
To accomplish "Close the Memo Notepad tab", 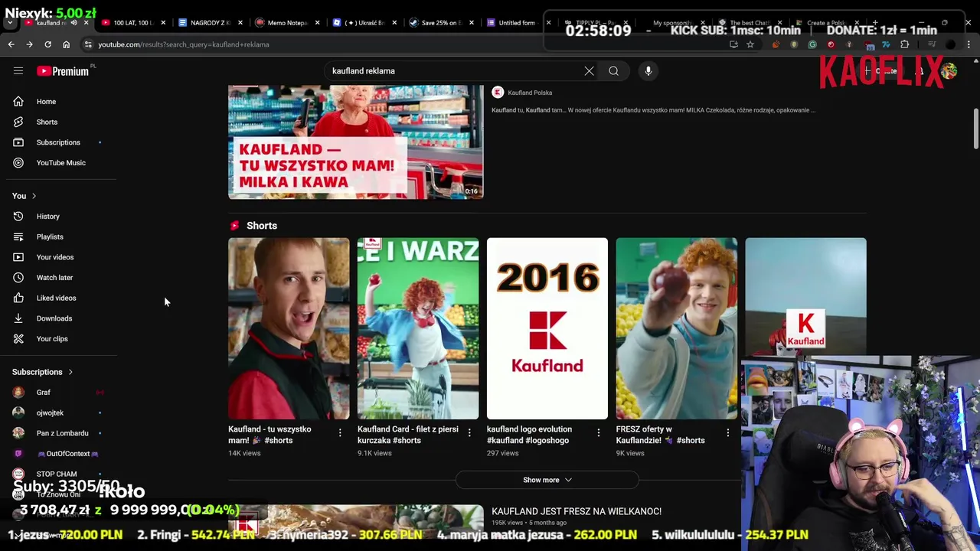I will pyautogui.click(x=317, y=23).
